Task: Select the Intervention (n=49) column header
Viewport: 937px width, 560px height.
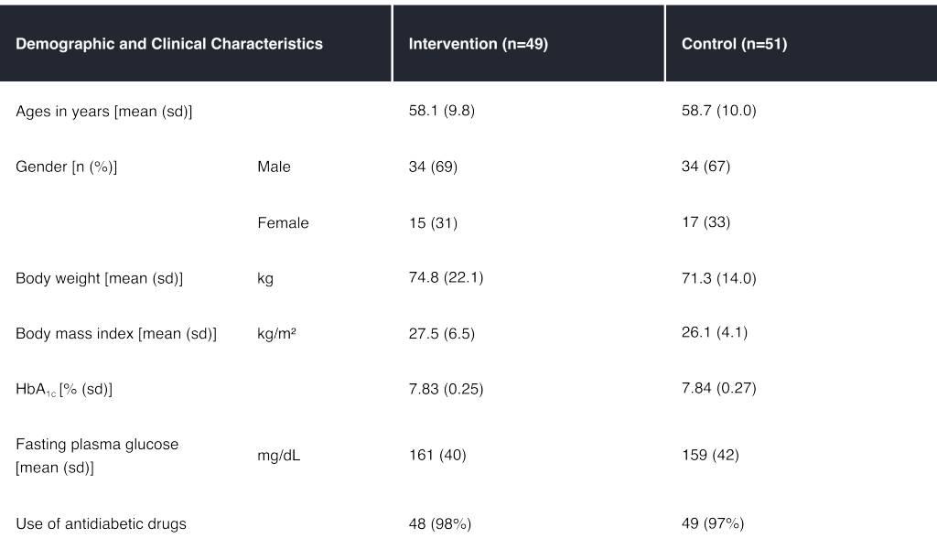Action: [x=478, y=44]
